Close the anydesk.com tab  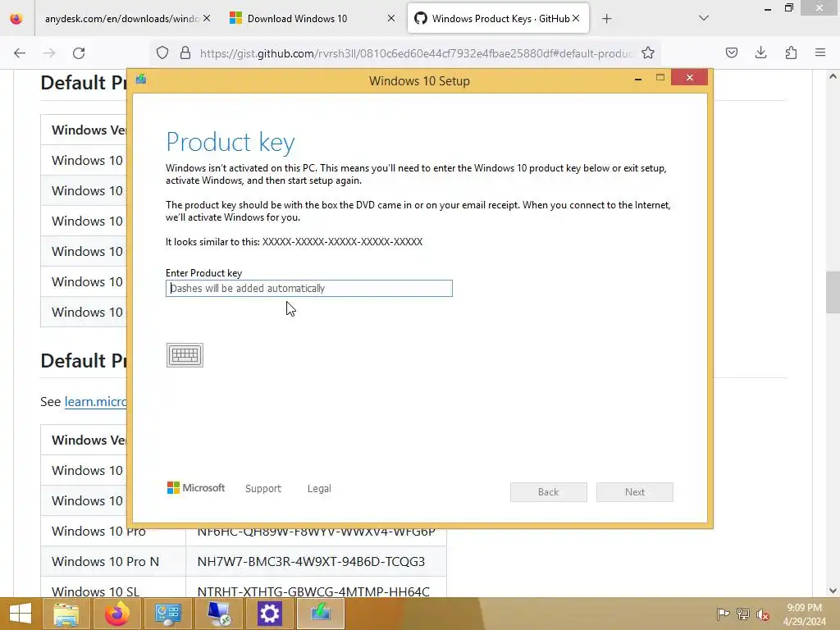(x=207, y=18)
